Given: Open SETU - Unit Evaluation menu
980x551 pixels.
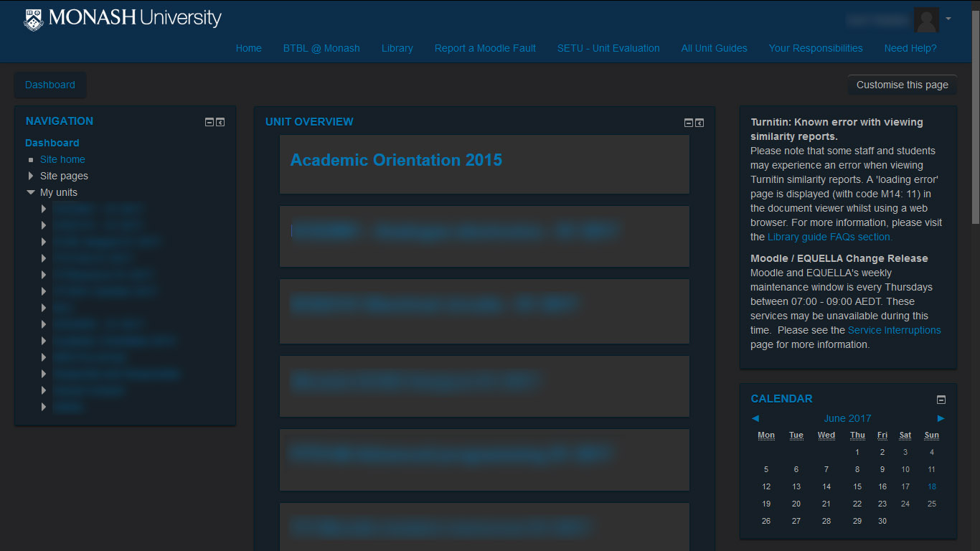Looking at the screenshot, I should [608, 48].
